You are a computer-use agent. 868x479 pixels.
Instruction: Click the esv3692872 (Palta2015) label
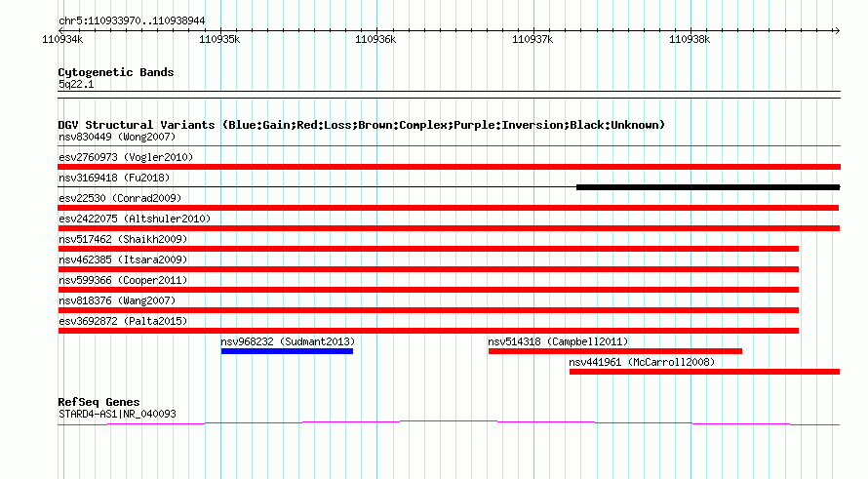tap(123, 321)
